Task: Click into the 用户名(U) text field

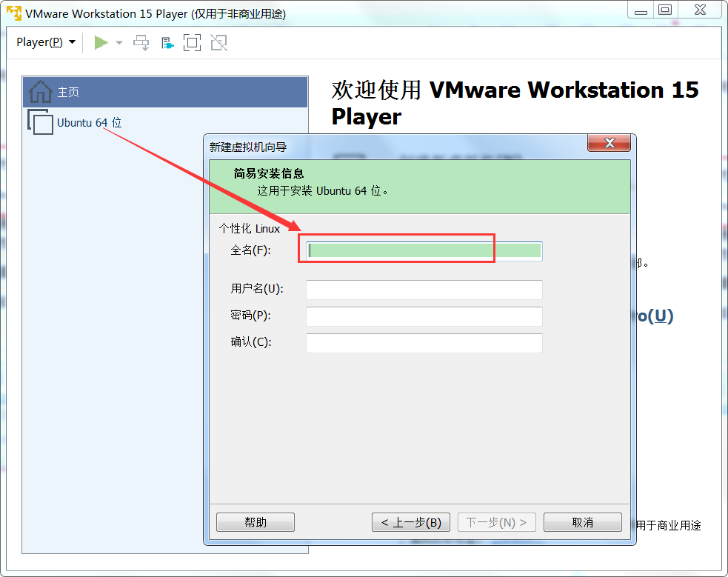Action: pos(424,290)
